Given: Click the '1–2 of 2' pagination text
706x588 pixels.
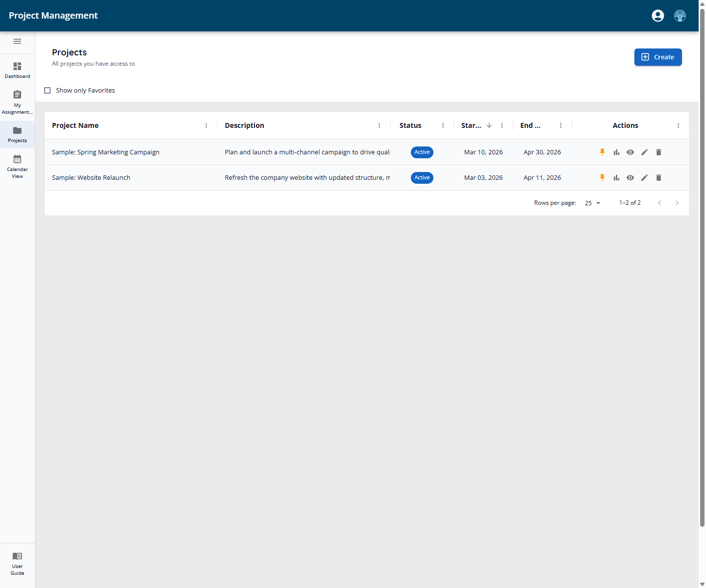Looking at the screenshot, I should coord(630,203).
